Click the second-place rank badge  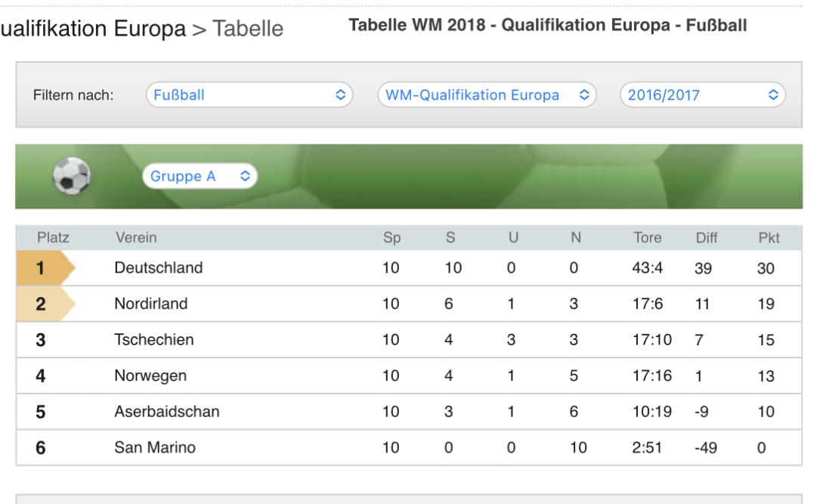[44, 304]
